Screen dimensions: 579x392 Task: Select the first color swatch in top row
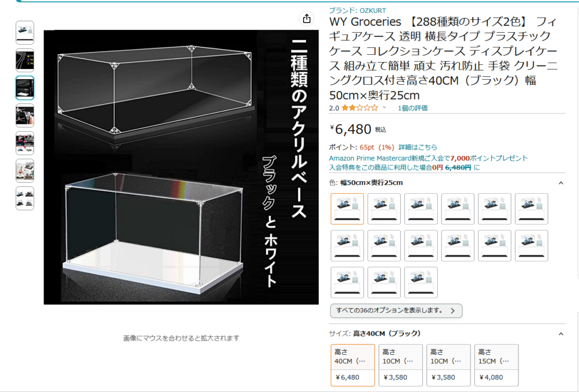coord(347,209)
